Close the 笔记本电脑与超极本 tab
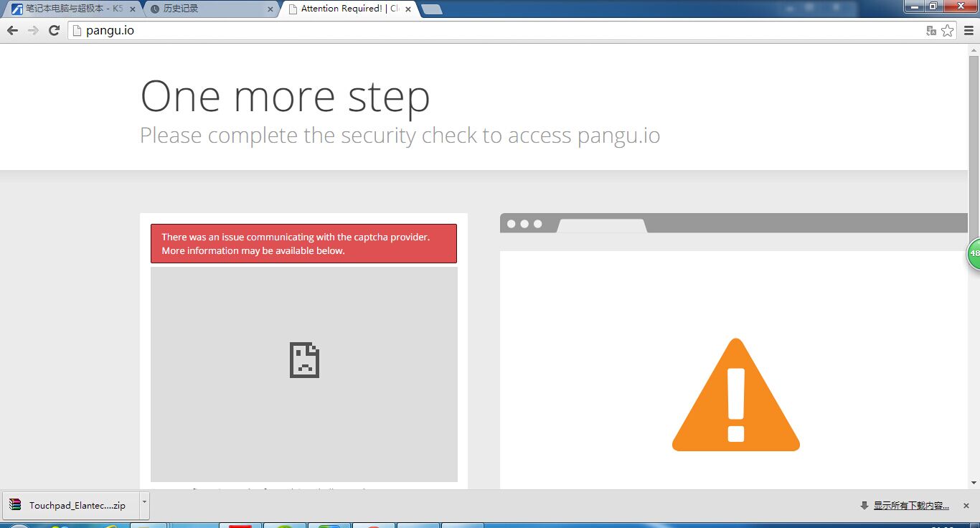Screen dimensions: 980x528 coord(132,9)
